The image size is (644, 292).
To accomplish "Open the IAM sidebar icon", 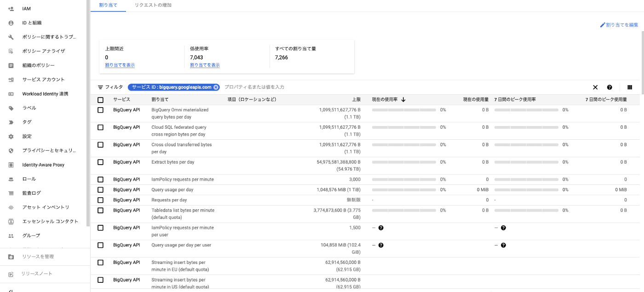I will (x=11, y=9).
